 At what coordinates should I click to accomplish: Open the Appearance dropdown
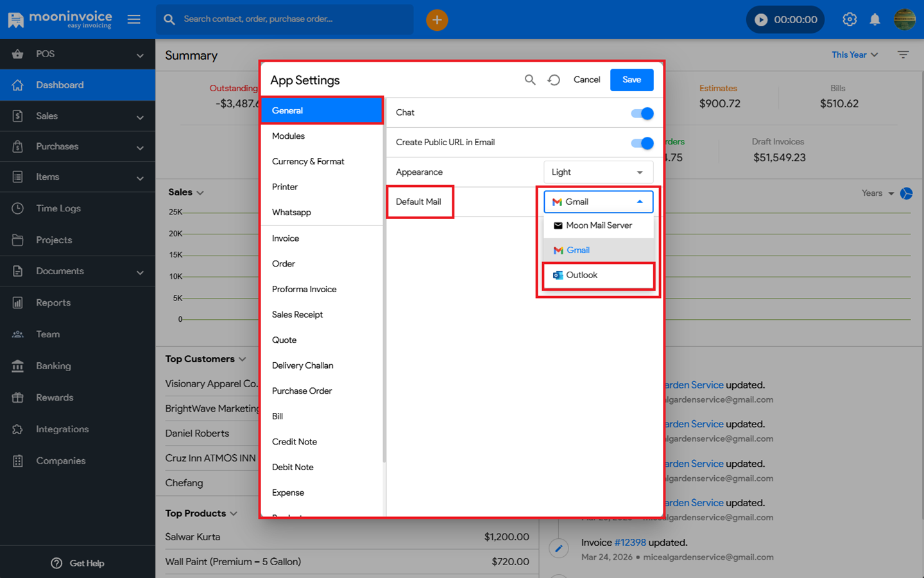click(598, 172)
